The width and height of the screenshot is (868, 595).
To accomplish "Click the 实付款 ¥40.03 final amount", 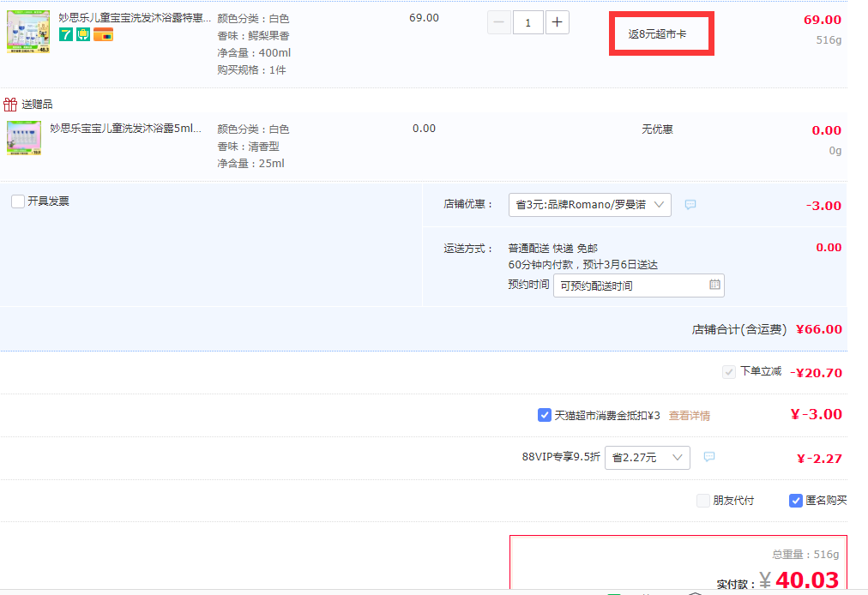I will [799, 580].
